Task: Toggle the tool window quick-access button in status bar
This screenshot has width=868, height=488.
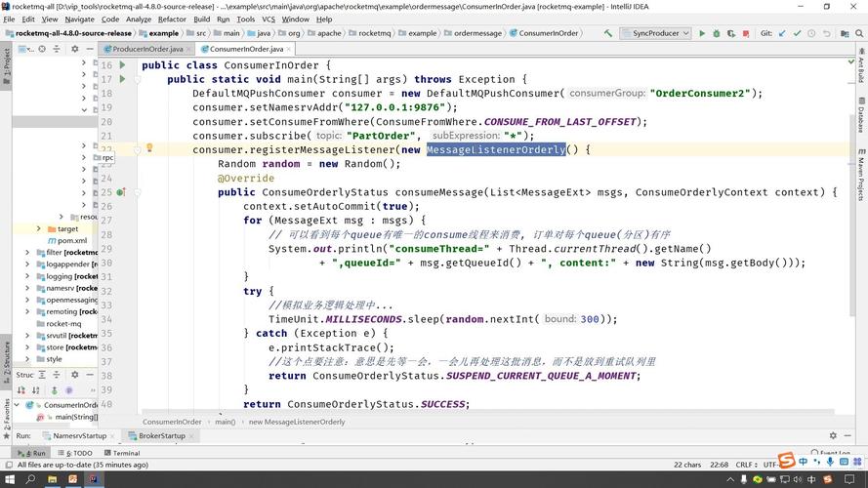Action: pyautogui.click(x=9, y=465)
